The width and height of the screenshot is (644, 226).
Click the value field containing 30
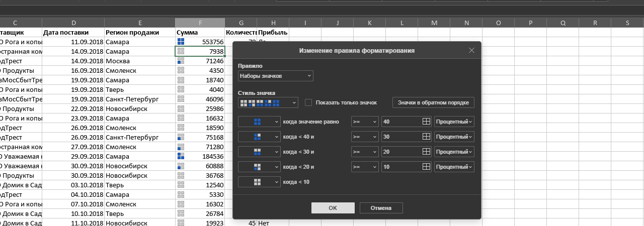pyautogui.click(x=400, y=137)
